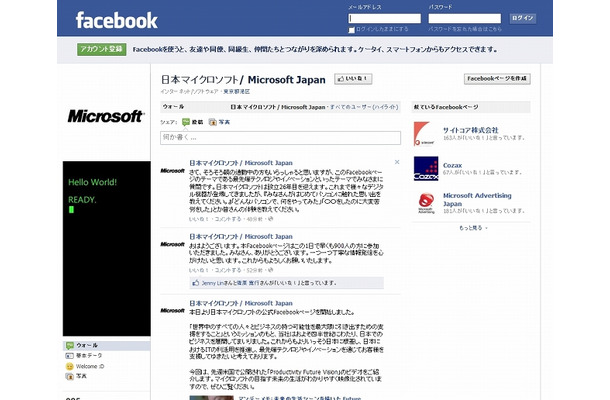Dismiss the first wall post with X
610x400 pixels.
click(397, 162)
